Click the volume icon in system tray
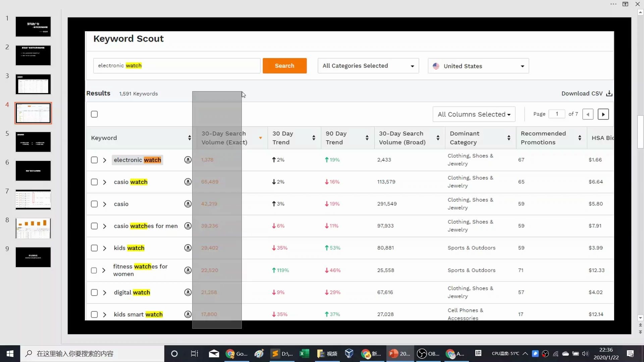644x362 pixels. point(585,354)
